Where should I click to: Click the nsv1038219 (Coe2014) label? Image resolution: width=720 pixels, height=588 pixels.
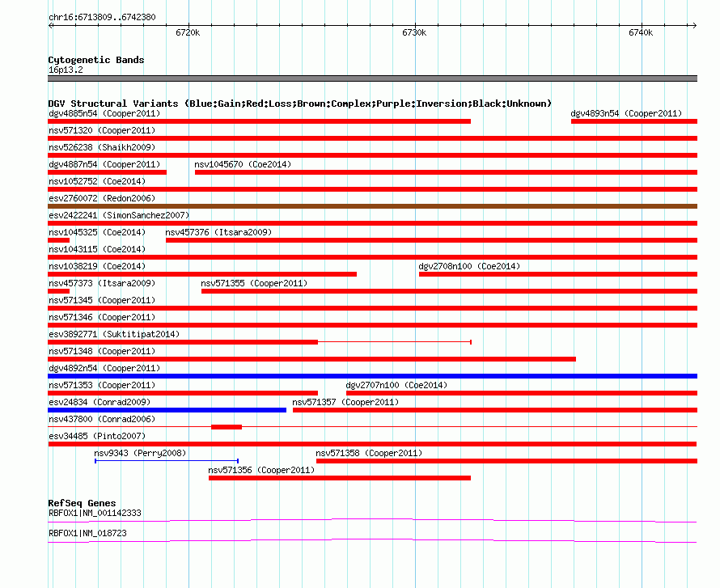(97, 266)
